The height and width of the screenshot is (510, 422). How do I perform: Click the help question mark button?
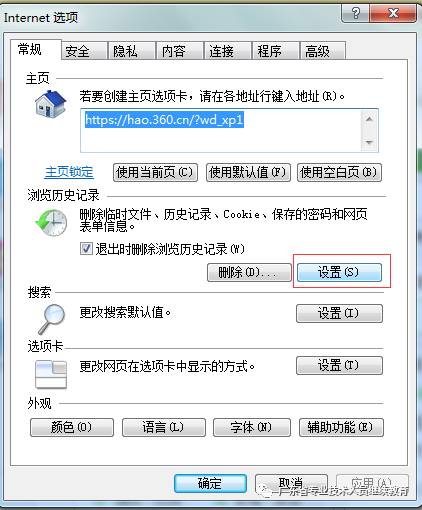click(x=355, y=13)
